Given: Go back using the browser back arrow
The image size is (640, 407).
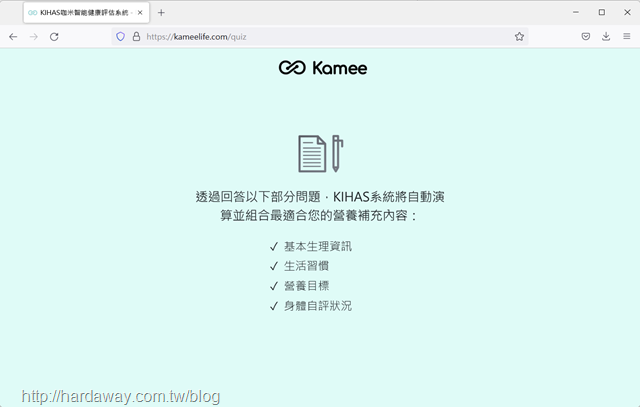Looking at the screenshot, I should pyautogui.click(x=13, y=37).
